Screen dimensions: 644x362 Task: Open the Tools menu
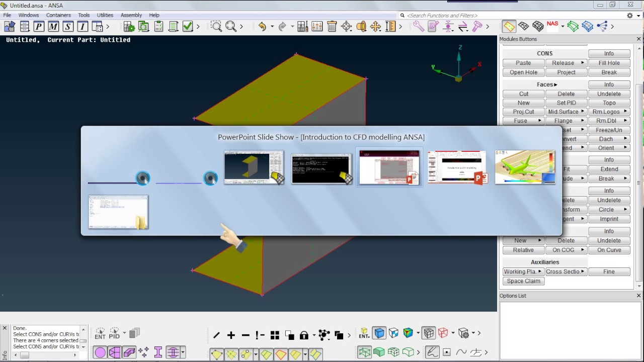click(84, 15)
